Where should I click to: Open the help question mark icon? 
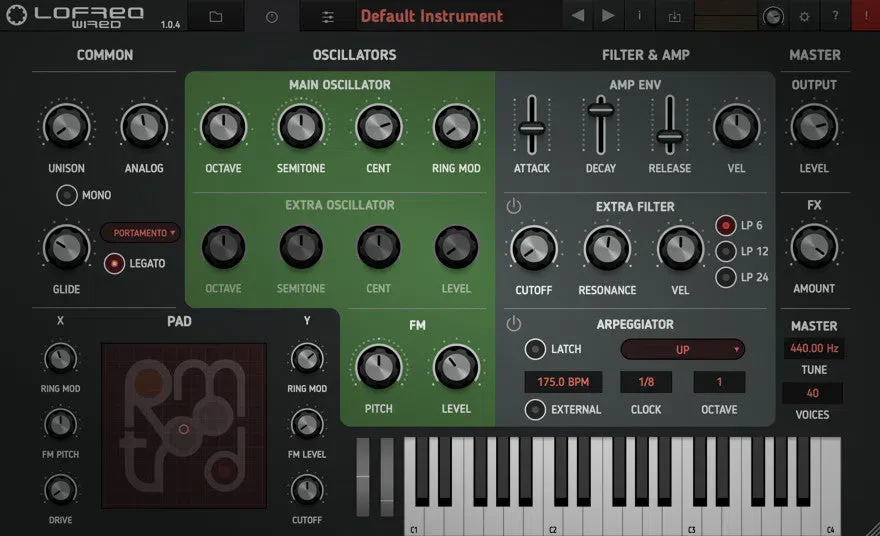click(x=835, y=16)
